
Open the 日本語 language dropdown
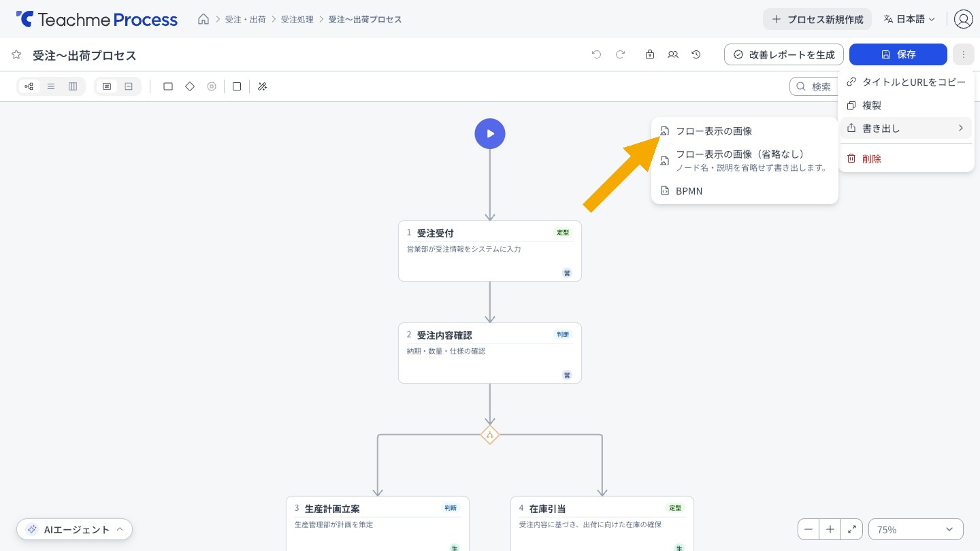909,19
